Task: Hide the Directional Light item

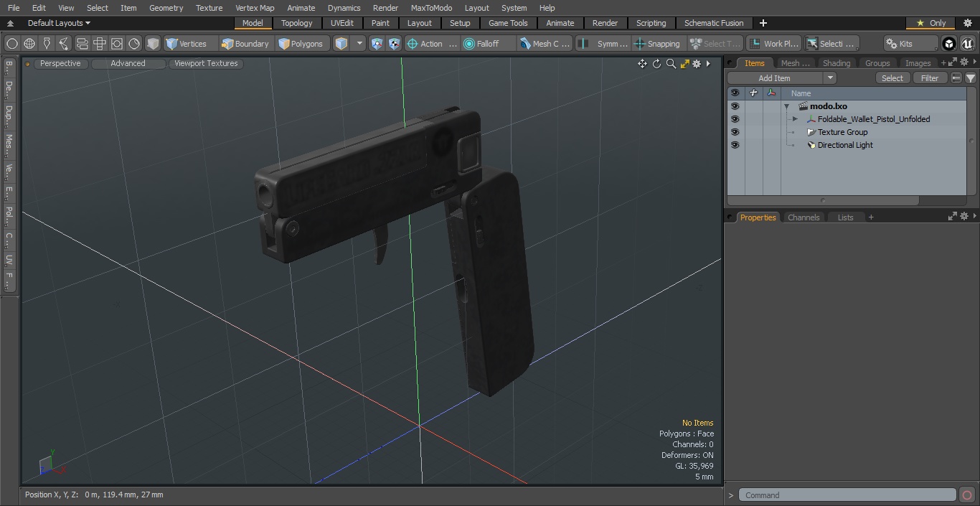Action: (x=735, y=145)
